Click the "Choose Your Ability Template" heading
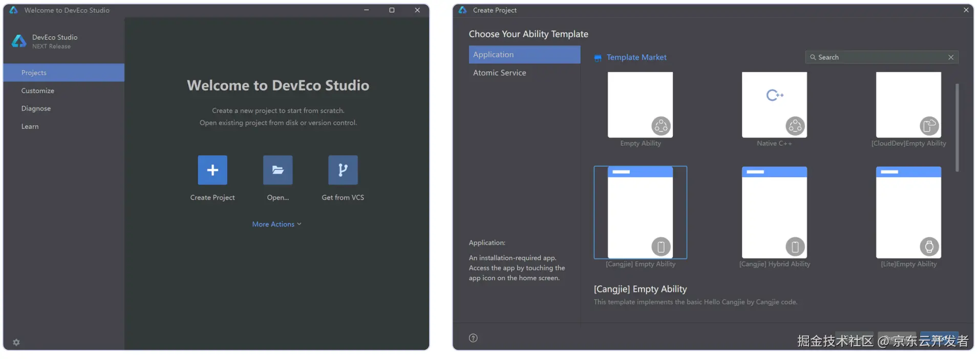Screen dimensions: 980x359 point(528,34)
